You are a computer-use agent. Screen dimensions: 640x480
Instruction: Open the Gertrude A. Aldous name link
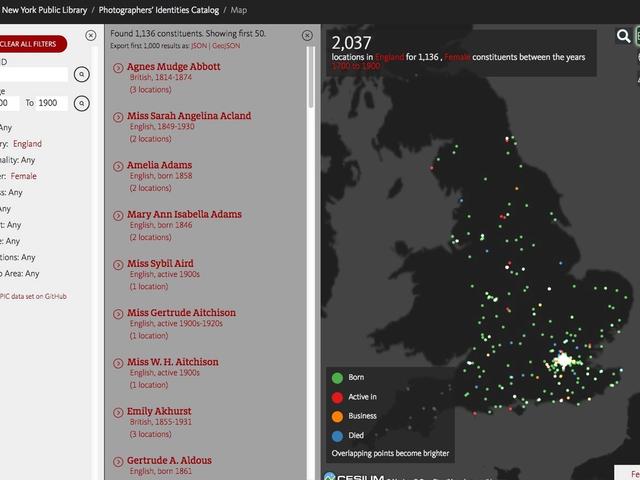[169, 460]
